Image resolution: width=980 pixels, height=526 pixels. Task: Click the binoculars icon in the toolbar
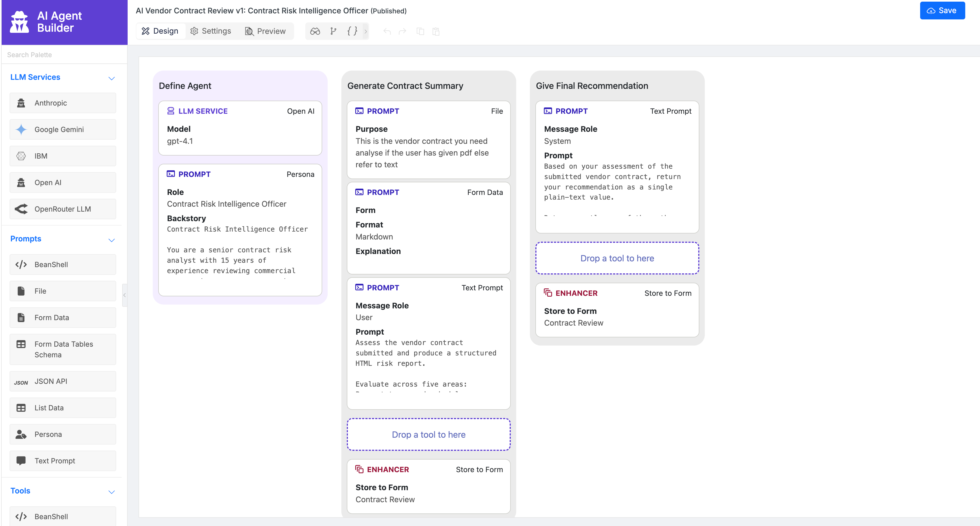pyautogui.click(x=315, y=31)
